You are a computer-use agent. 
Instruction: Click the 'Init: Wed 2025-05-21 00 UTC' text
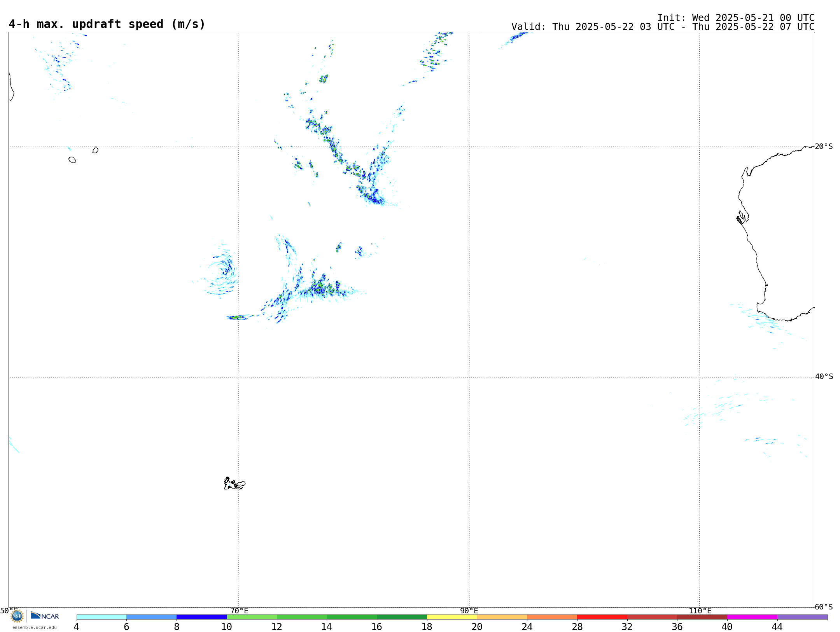click(736, 18)
